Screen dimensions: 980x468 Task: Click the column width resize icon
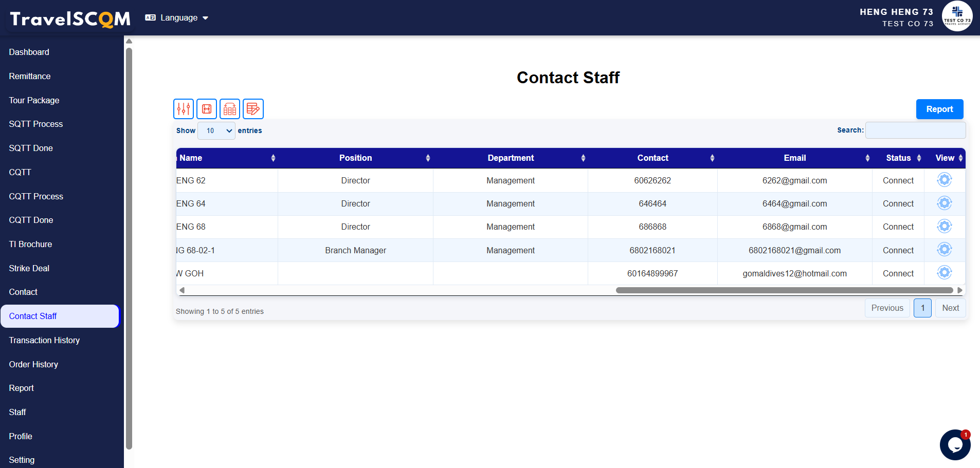pyautogui.click(x=207, y=109)
